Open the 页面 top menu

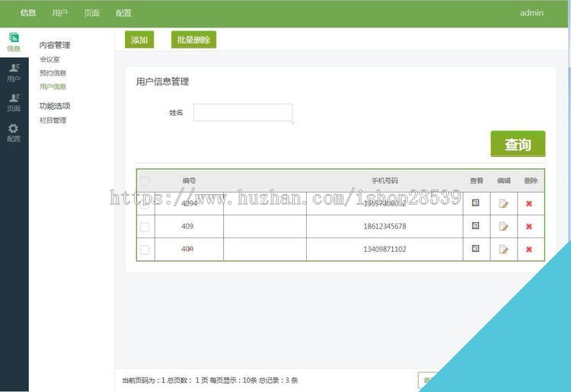(x=92, y=13)
